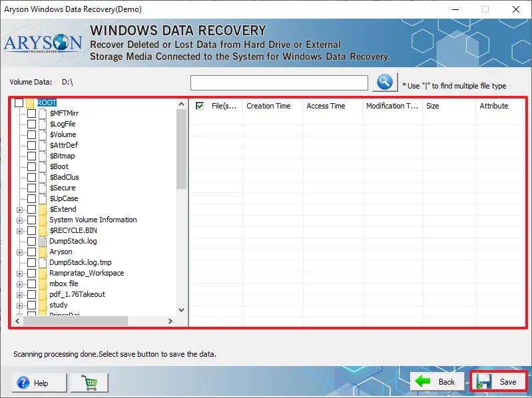Expand the System Volume Information node
The height and width of the screenshot is (398, 532).
[20, 220]
